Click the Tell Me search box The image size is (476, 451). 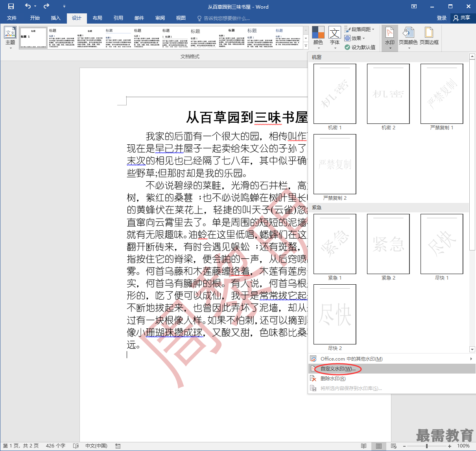pos(223,18)
